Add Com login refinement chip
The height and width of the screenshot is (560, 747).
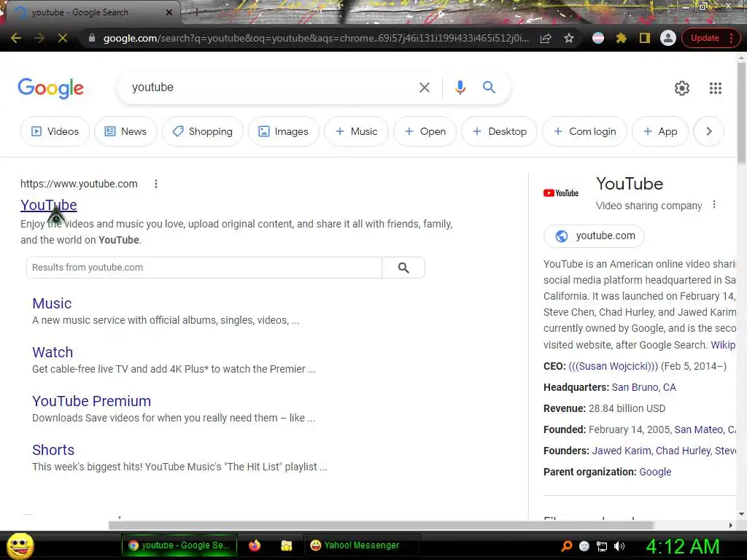coord(584,131)
